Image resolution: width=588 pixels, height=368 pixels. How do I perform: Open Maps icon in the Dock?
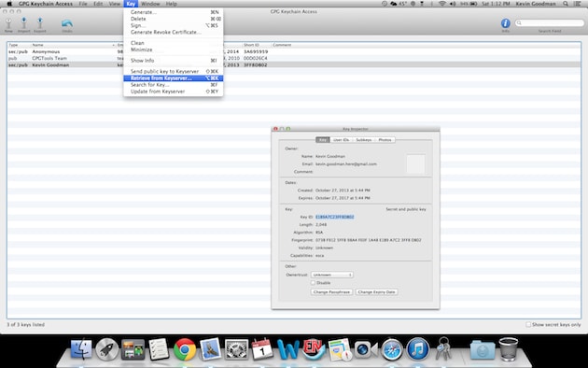tap(340, 349)
